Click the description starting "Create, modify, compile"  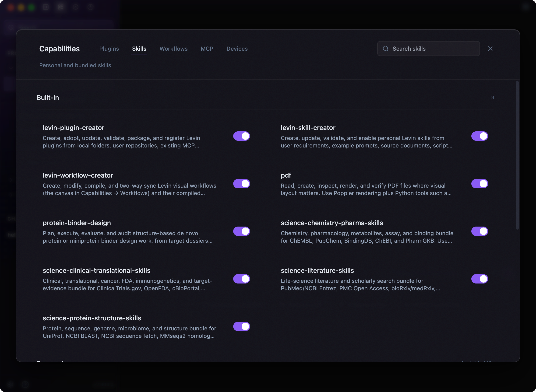point(129,189)
